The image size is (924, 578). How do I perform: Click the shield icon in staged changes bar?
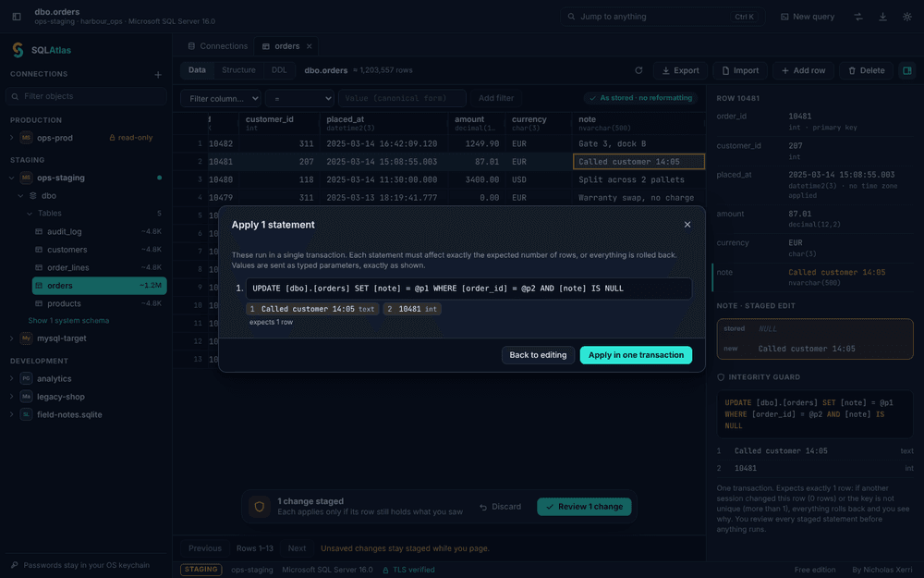pos(259,506)
